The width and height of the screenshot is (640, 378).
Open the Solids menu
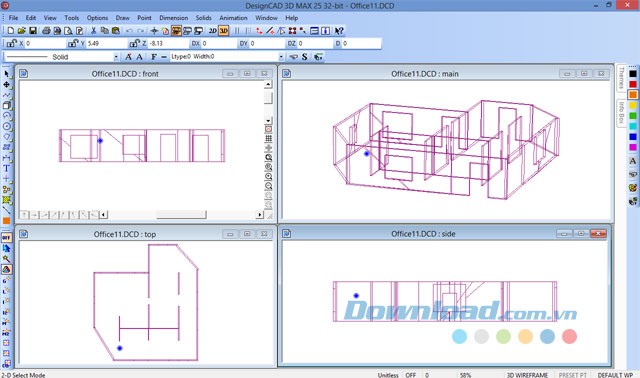tap(203, 18)
